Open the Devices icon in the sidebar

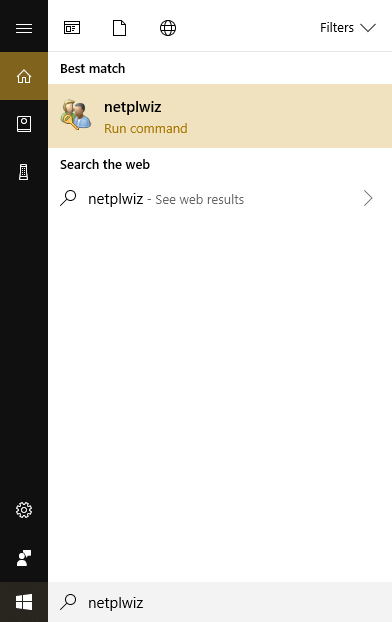pyautogui.click(x=24, y=172)
